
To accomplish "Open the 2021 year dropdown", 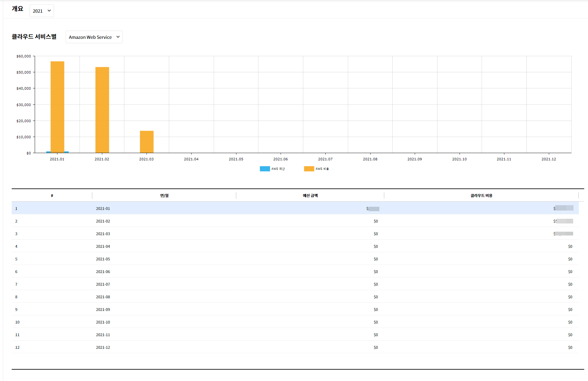I will click(42, 11).
